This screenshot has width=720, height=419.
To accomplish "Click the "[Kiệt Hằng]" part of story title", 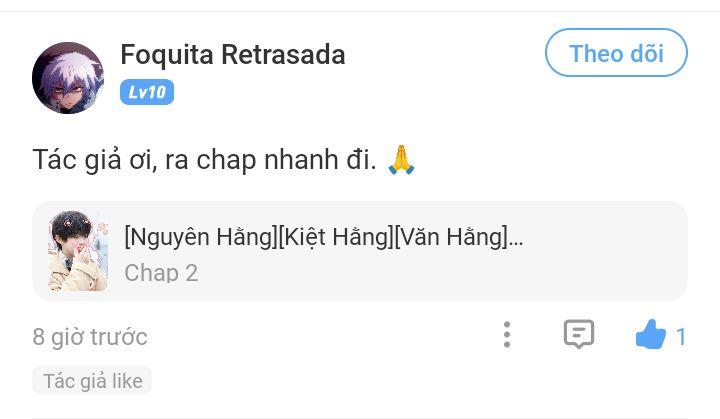I will pos(335,237).
